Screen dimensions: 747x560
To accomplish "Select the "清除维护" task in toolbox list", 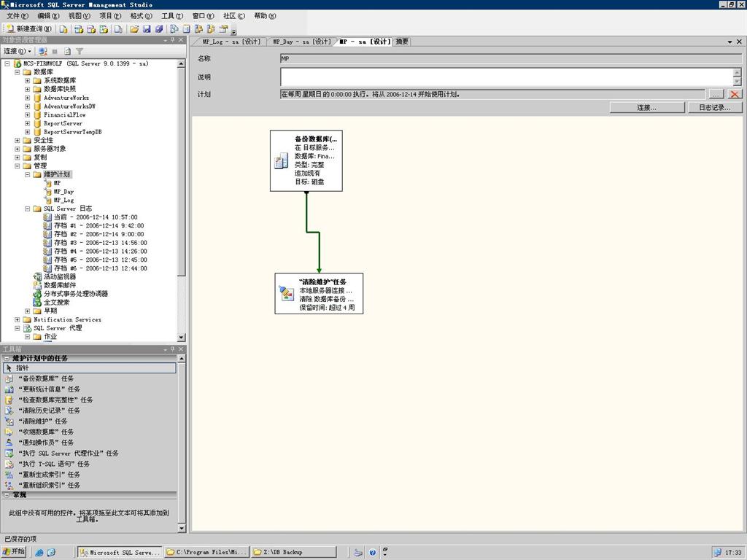I will (x=43, y=421).
